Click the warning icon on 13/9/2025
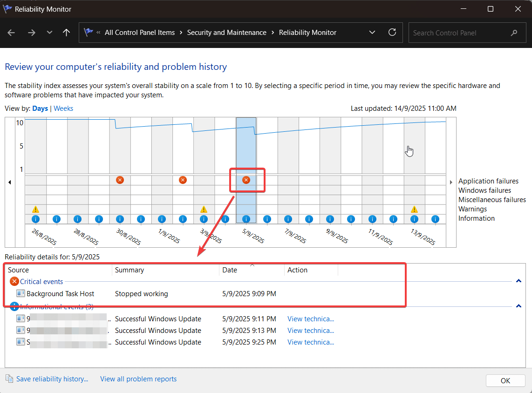This screenshot has height=393, width=532. click(414, 210)
